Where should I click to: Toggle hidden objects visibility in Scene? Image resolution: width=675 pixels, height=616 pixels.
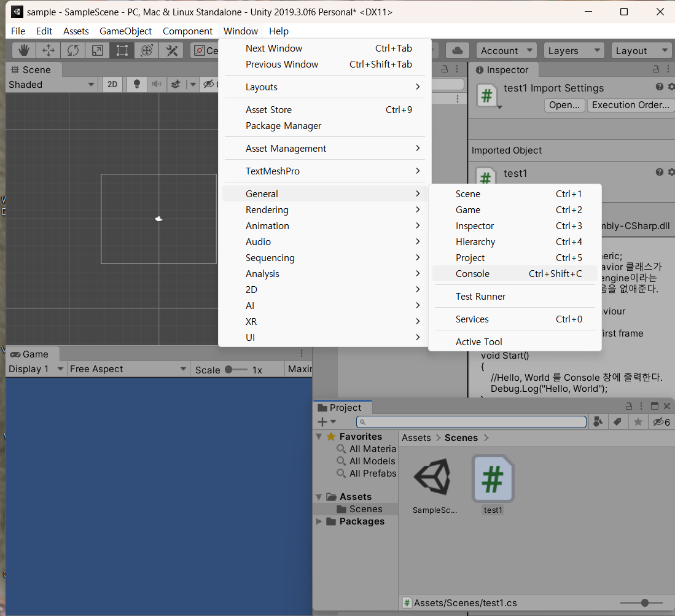[x=209, y=84]
